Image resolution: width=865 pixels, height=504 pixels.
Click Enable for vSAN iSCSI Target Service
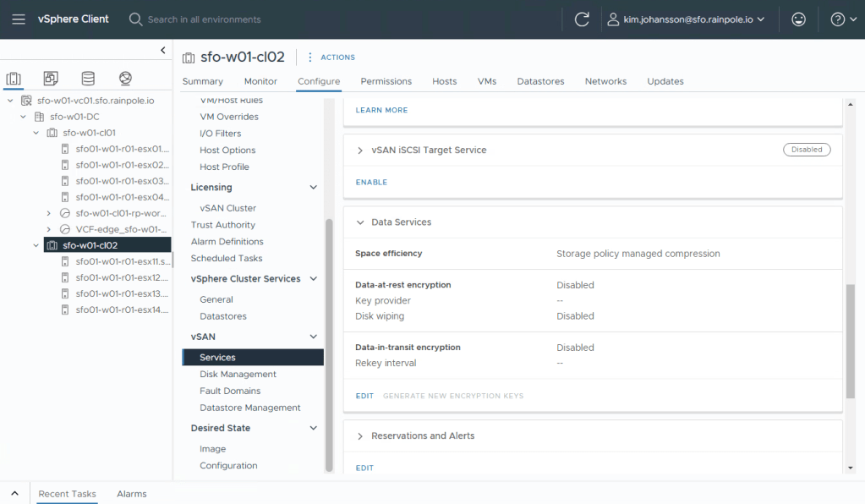click(371, 182)
